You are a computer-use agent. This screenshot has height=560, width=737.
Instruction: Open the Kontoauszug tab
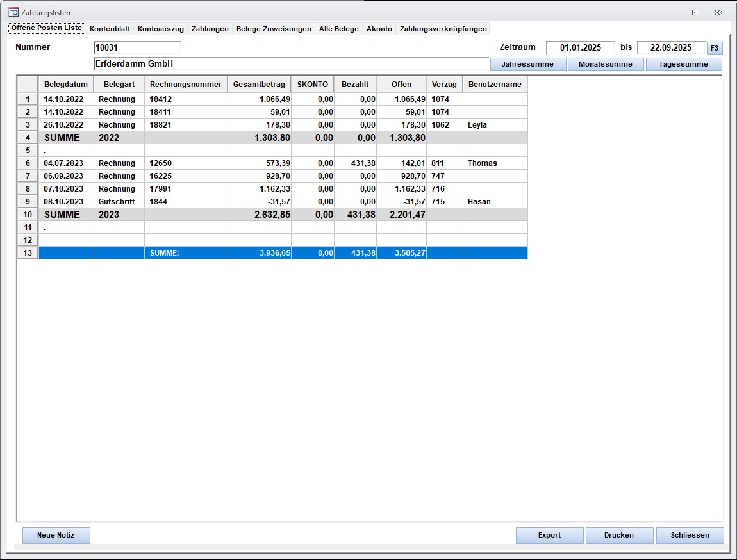tap(161, 29)
